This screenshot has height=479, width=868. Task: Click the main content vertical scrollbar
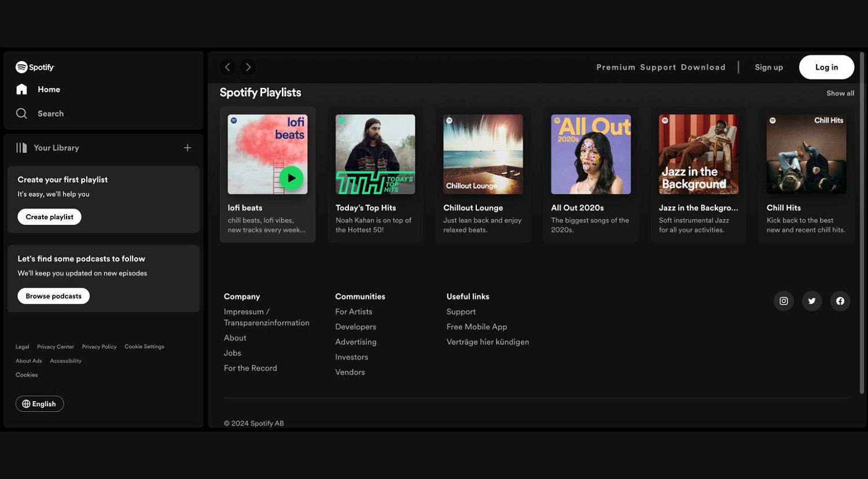click(862, 223)
